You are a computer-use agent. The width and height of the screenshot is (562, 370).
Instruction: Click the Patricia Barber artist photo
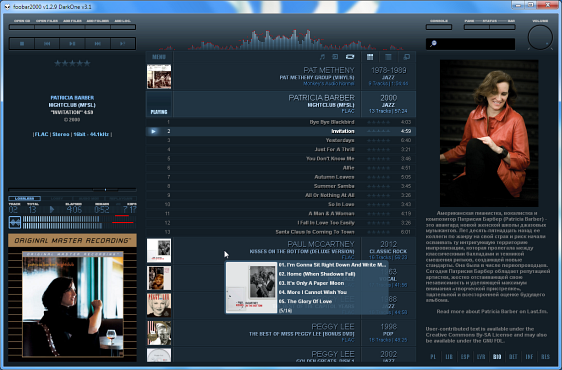pos(489,133)
